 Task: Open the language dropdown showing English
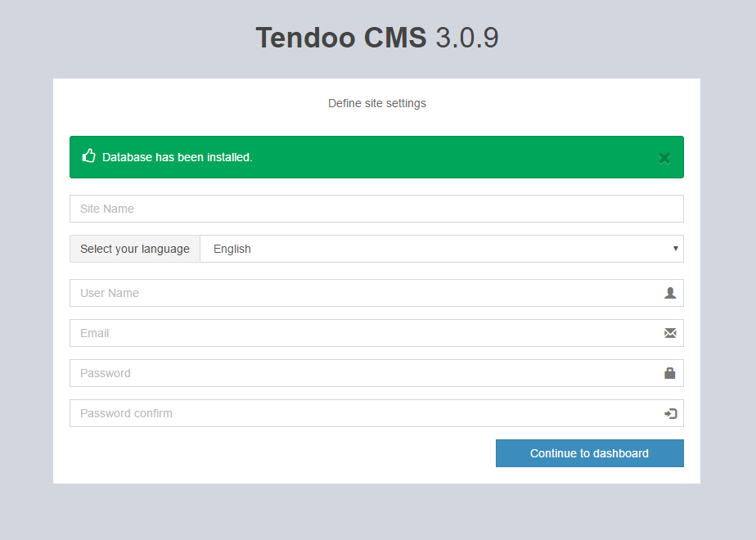[x=442, y=249]
